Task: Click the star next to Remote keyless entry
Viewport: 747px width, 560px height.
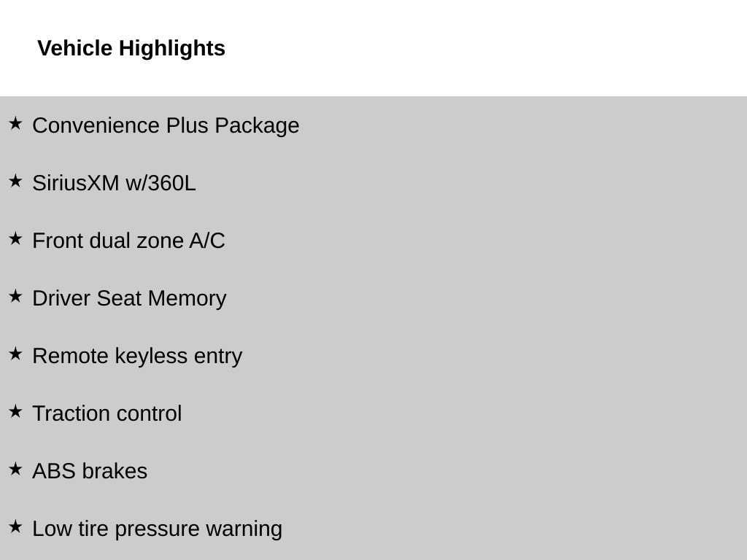Action: coord(15,354)
